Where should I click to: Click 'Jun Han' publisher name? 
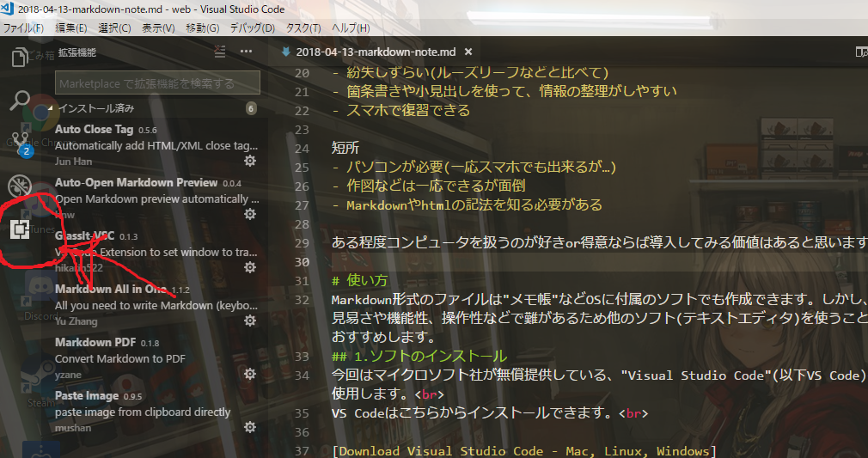tap(74, 162)
